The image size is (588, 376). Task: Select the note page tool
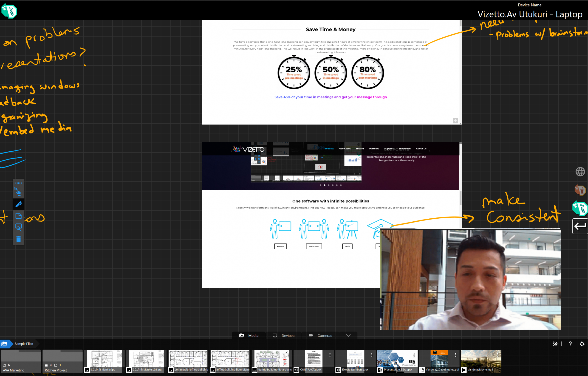pyautogui.click(x=19, y=216)
